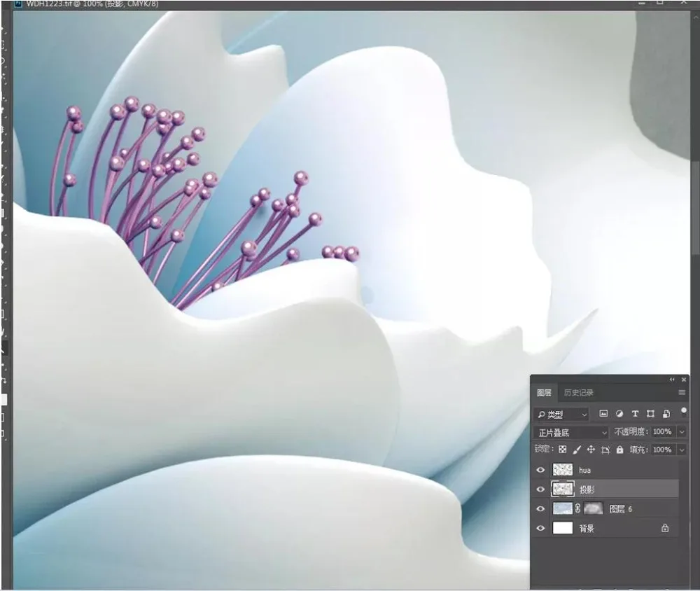
Task: Filter layers by type (T) icon
Action: 635,414
